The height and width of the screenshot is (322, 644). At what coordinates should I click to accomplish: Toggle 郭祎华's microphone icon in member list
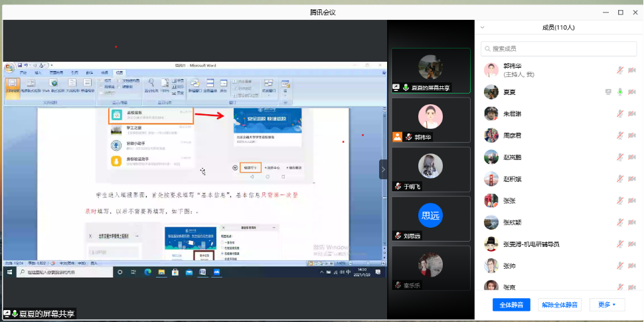[620, 70]
